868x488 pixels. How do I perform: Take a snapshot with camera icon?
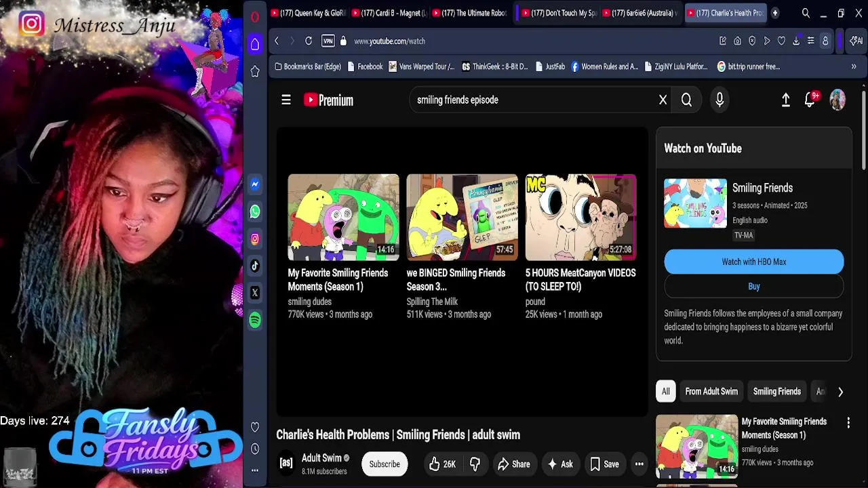click(738, 41)
